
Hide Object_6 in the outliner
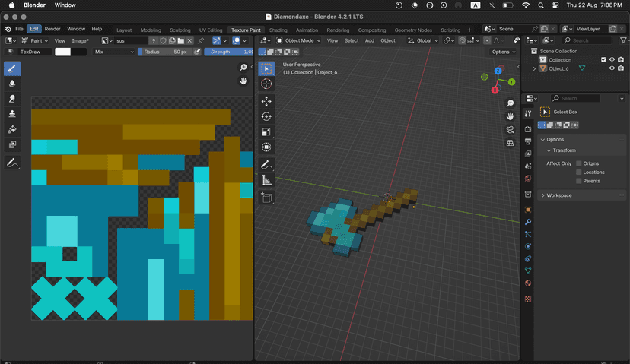coord(612,68)
